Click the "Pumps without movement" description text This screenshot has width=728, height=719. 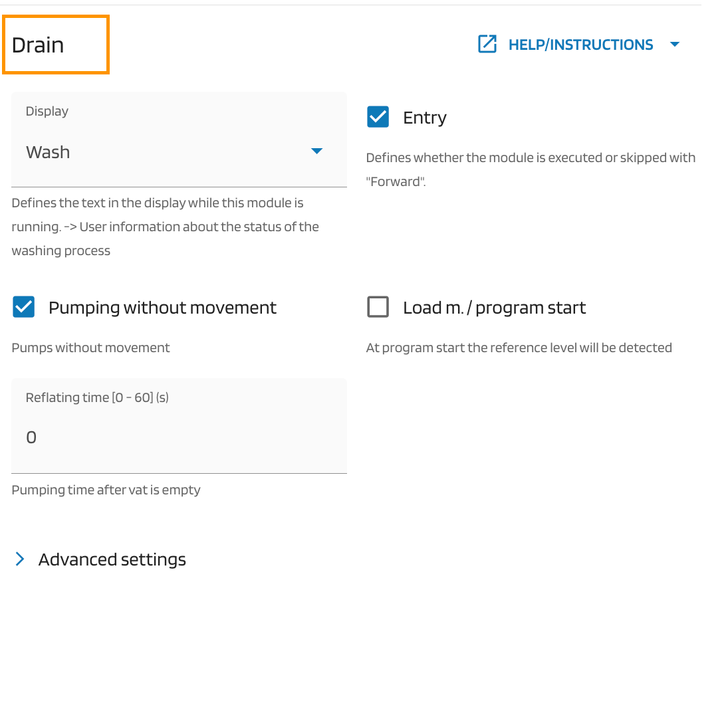point(90,348)
